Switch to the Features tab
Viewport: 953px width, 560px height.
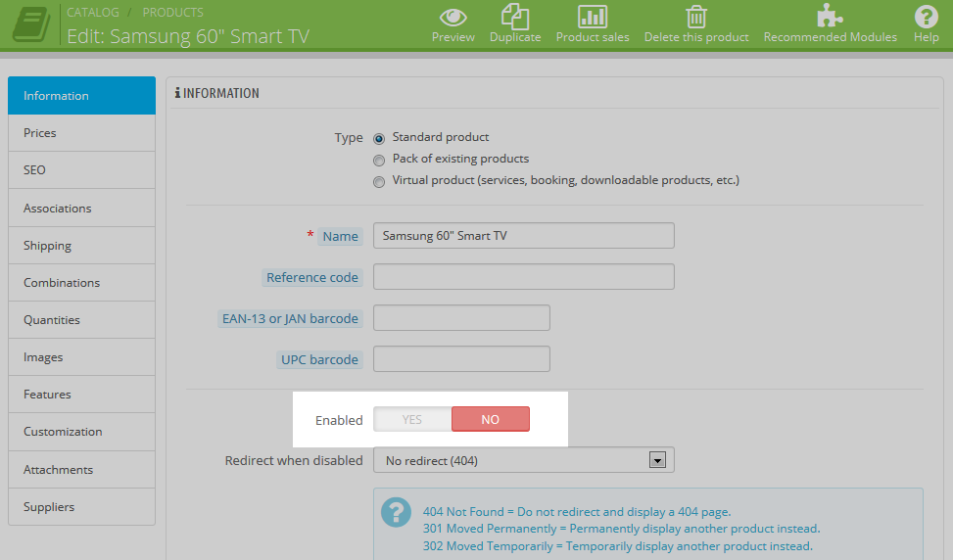[x=81, y=395]
